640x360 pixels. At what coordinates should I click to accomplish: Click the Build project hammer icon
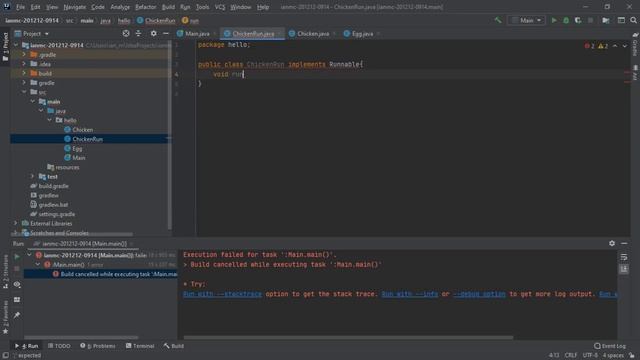(498, 20)
